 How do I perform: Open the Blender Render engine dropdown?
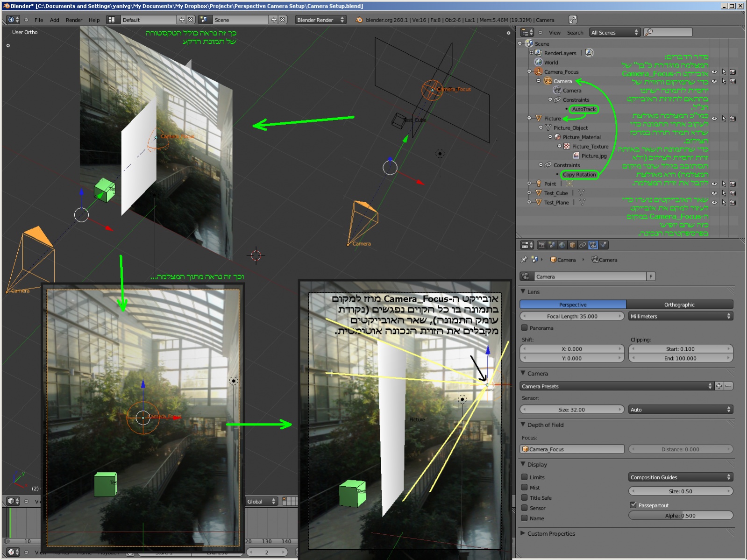tap(320, 20)
